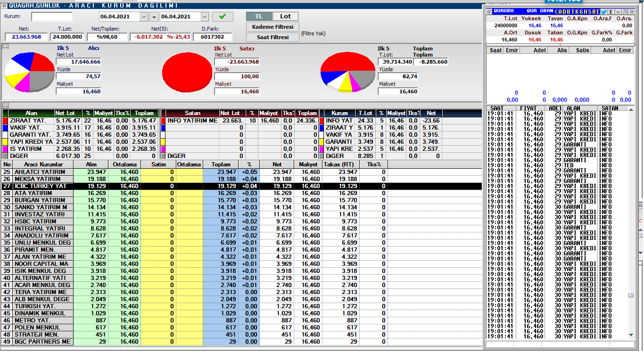The width and height of the screenshot is (644, 362).
Task: Open Twitter bird icon in QUAGRH panel
Action: [x=604, y=11]
